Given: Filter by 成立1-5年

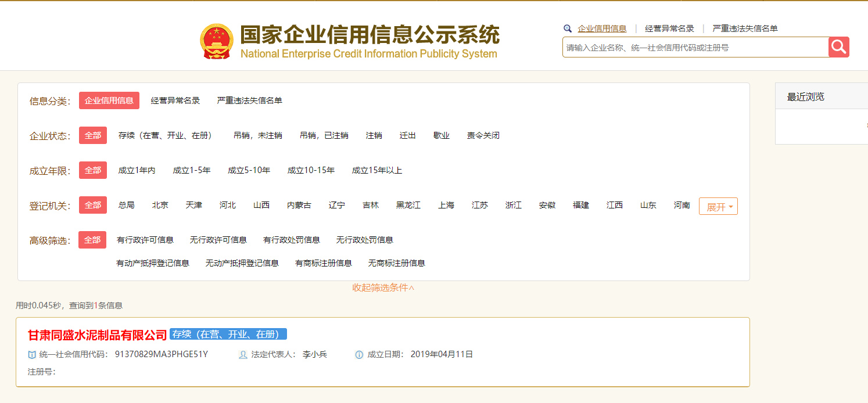Looking at the screenshot, I should coord(192,170).
